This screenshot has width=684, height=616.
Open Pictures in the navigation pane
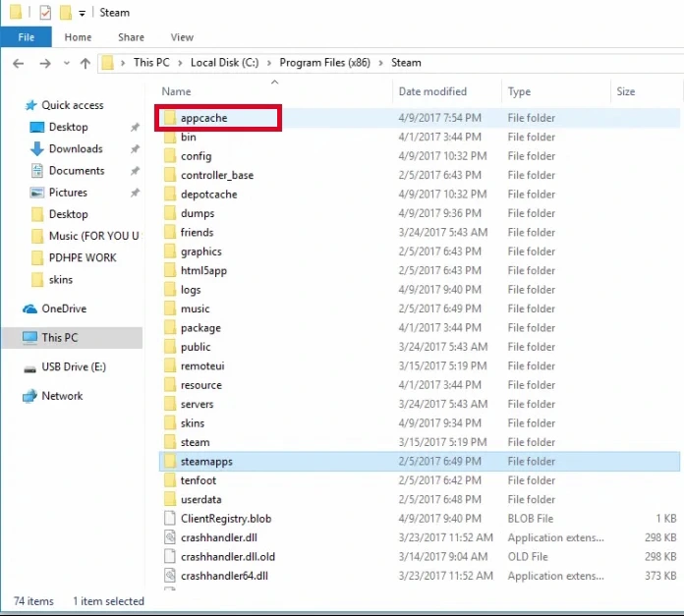[x=68, y=193]
